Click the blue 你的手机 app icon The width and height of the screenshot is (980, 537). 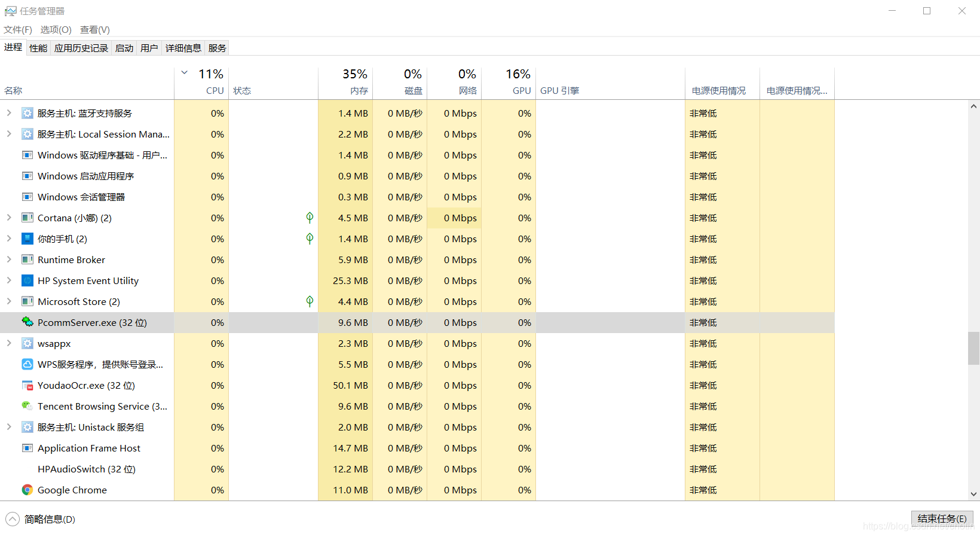27,239
